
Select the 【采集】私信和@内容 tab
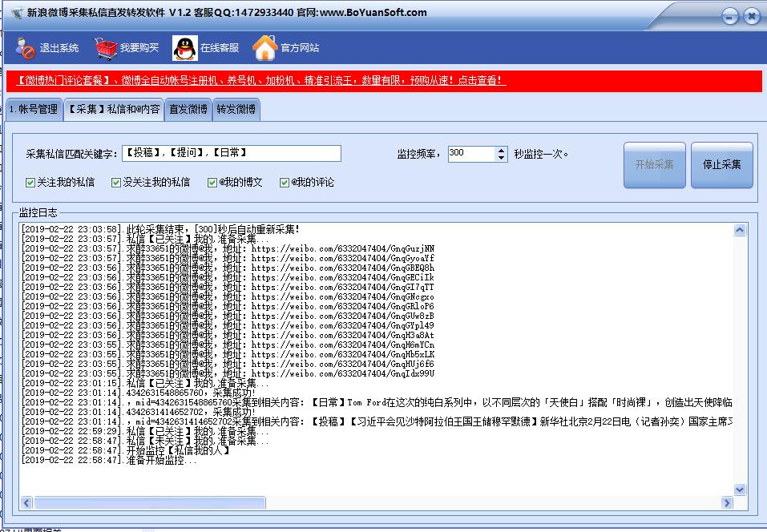114,109
